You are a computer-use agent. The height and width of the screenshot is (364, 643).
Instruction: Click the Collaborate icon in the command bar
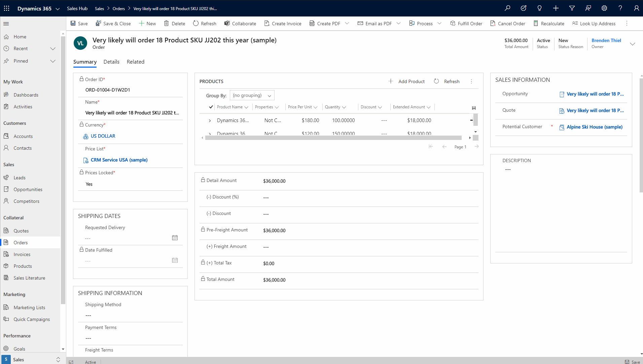pyautogui.click(x=228, y=23)
